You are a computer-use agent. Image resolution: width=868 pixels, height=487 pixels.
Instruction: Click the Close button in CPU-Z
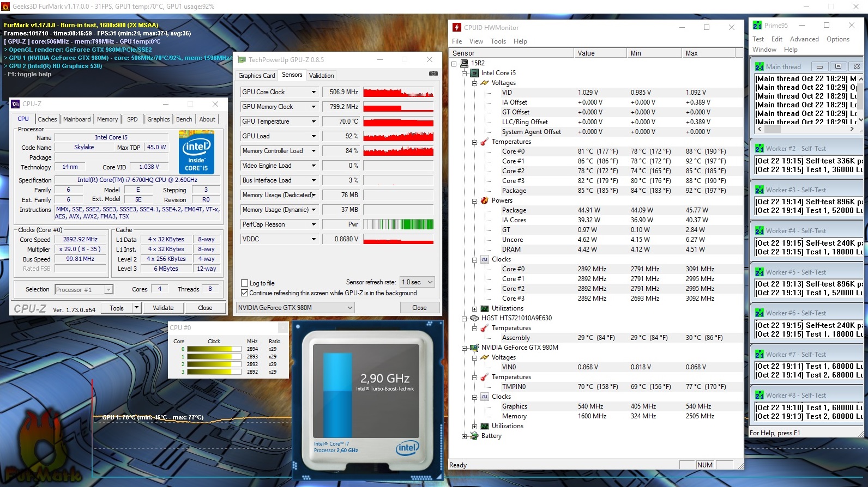pyautogui.click(x=205, y=308)
